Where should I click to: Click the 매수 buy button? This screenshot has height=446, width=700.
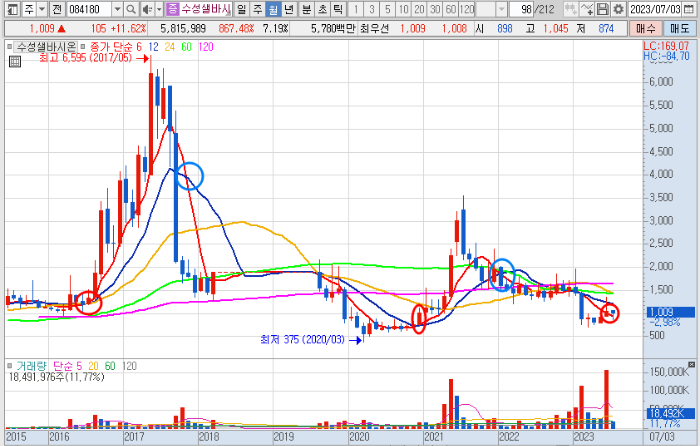tap(646, 29)
